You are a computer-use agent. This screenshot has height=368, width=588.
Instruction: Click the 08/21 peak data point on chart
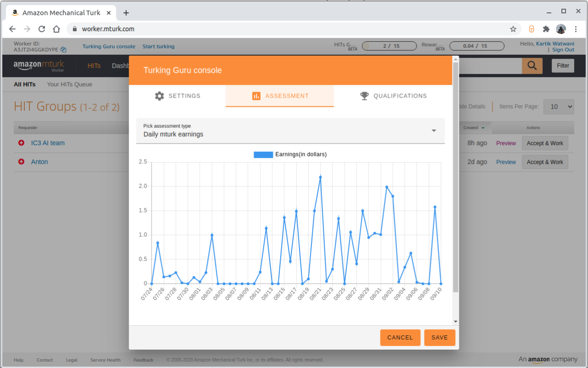[320, 177]
